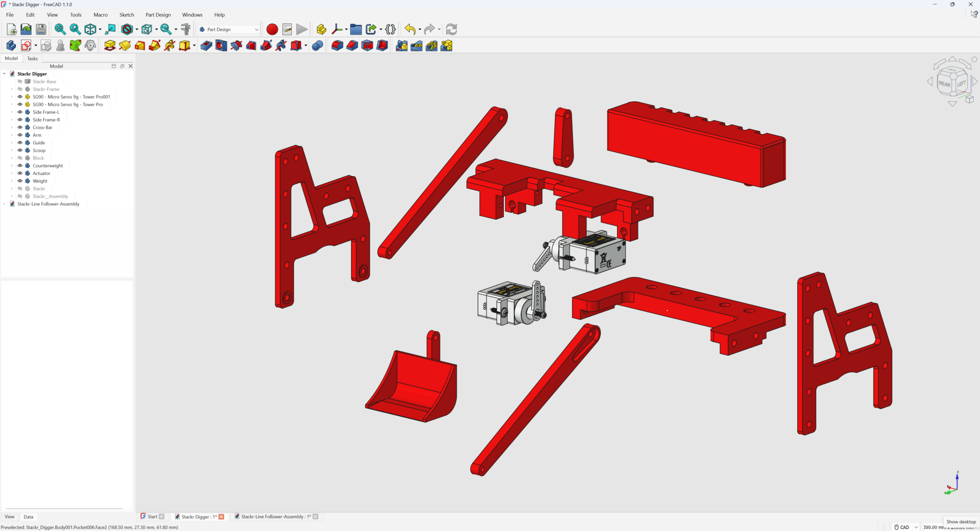
Task: Select the Pad tool
Action: coord(110,46)
